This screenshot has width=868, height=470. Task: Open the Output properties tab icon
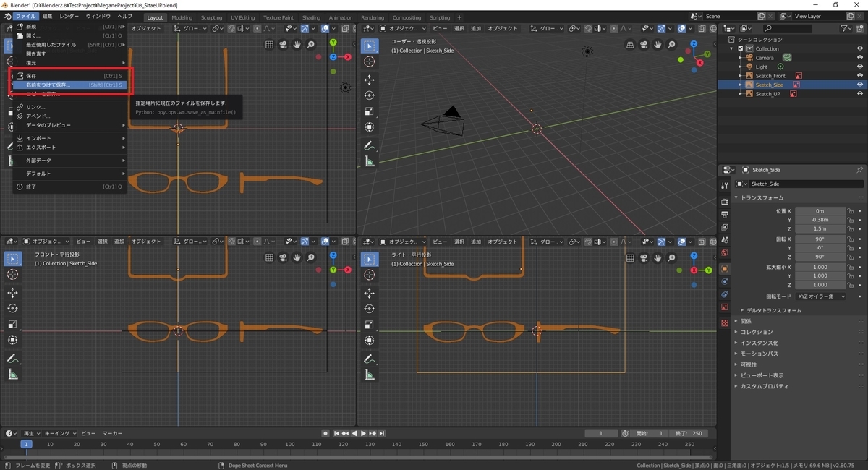tap(725, 214)
